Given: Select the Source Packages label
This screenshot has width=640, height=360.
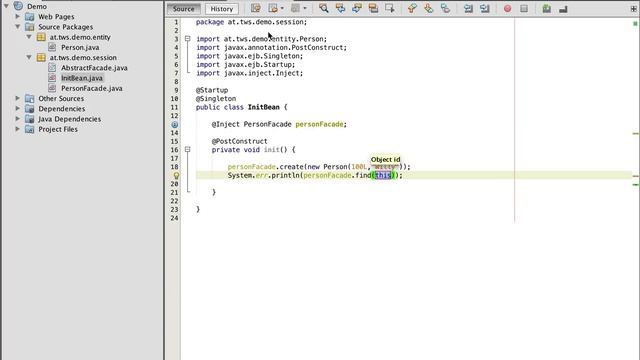Looking at the screenshot, I should click(66, 27).
